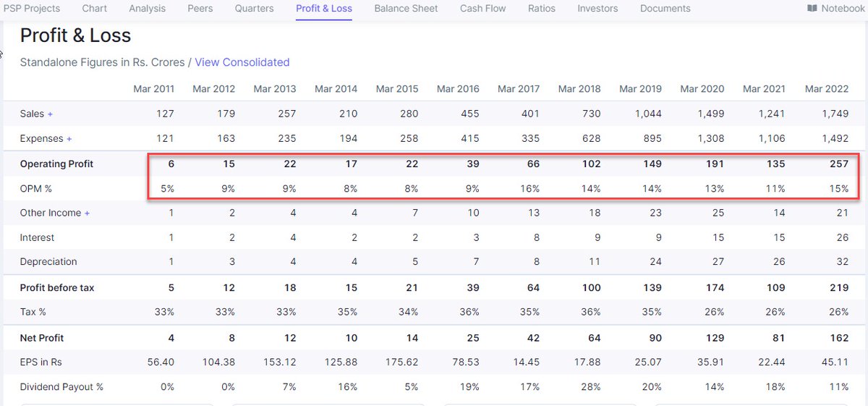Click Operating Profit value 257

(x=839, y=164)
